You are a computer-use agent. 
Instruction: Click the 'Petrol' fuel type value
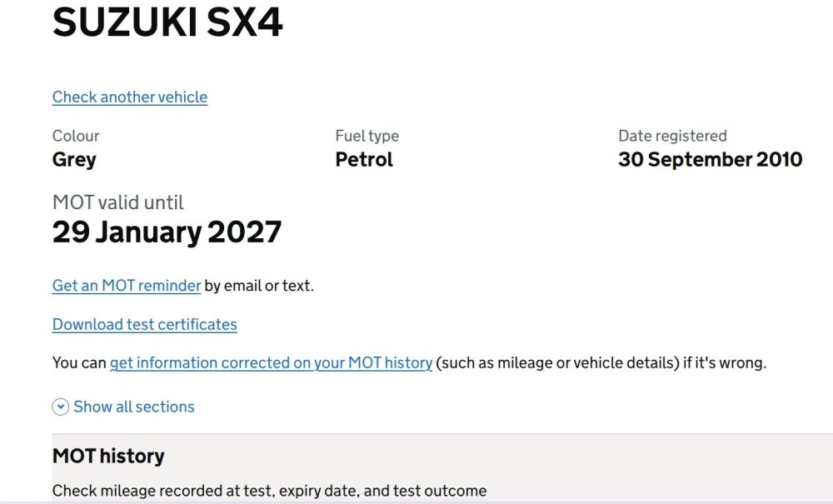click(364, 159)
